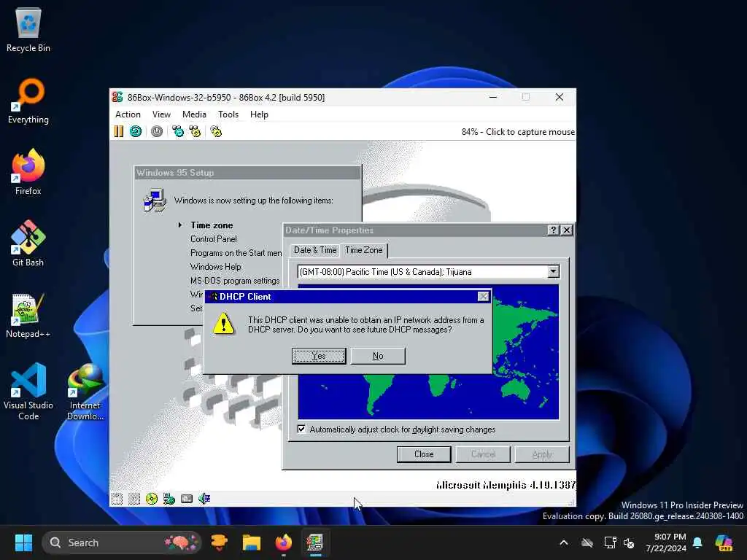Click the warning icon in the DHCP Client dialog
The width and height of the screenshot is (747, 560).
click(223, 324)
